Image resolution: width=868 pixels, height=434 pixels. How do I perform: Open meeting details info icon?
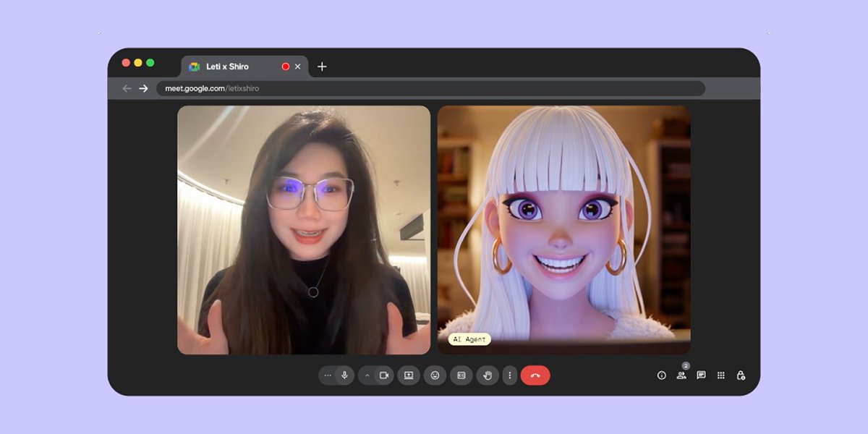pyautogui.click(x=661, y=375)
